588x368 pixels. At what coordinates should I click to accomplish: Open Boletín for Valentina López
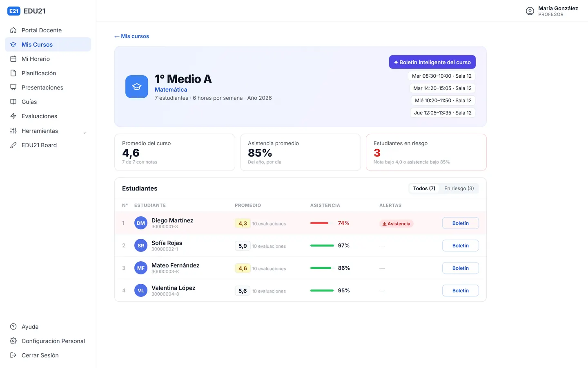461,291
